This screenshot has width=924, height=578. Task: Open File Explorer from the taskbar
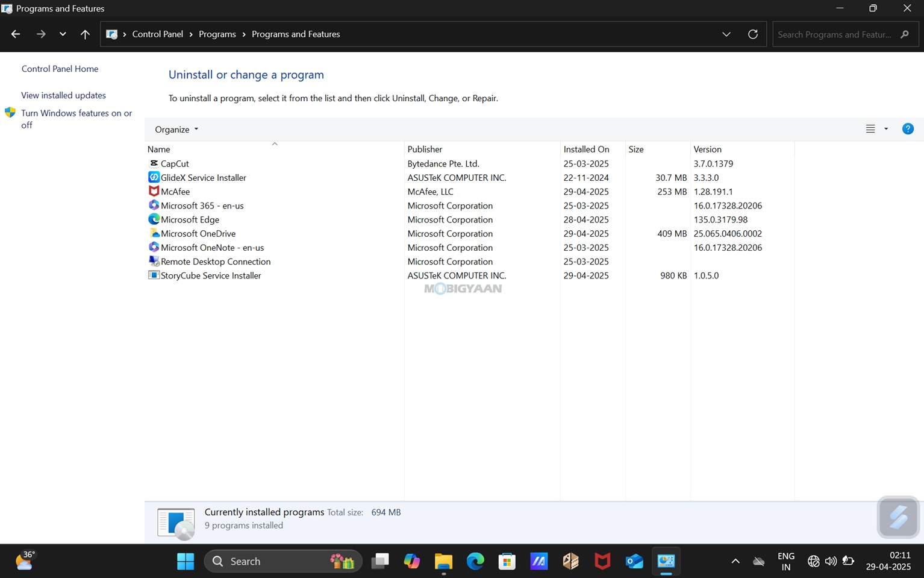pos(444,561)
